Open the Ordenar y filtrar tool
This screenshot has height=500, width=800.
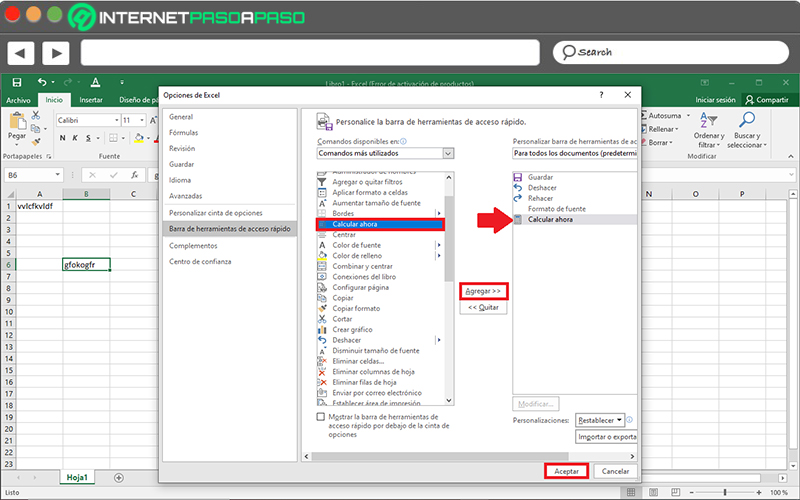709,131
